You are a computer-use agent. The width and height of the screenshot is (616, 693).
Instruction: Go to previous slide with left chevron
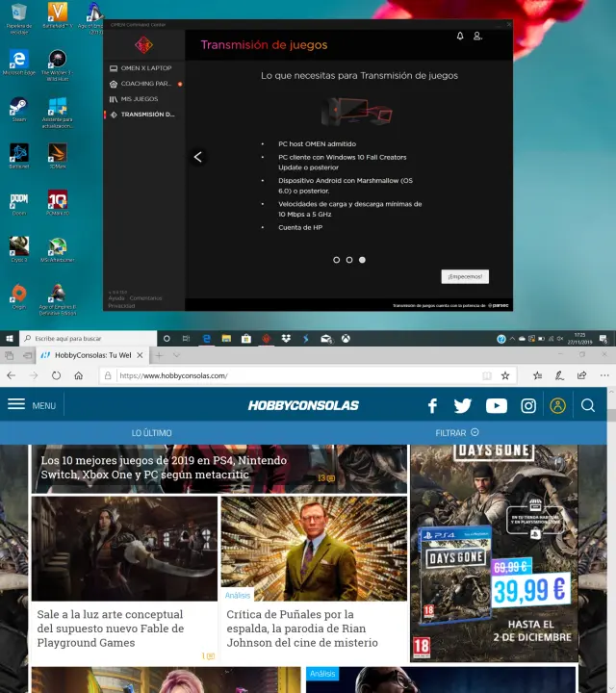coord(197,157)
